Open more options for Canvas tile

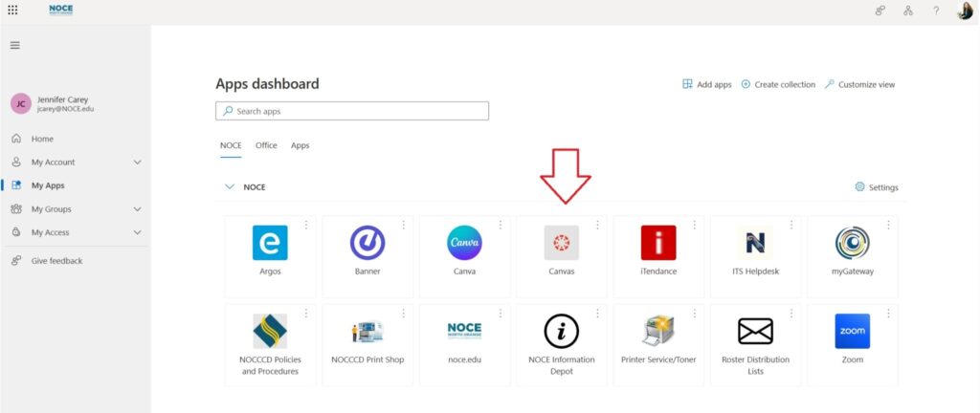pos(597,225)
